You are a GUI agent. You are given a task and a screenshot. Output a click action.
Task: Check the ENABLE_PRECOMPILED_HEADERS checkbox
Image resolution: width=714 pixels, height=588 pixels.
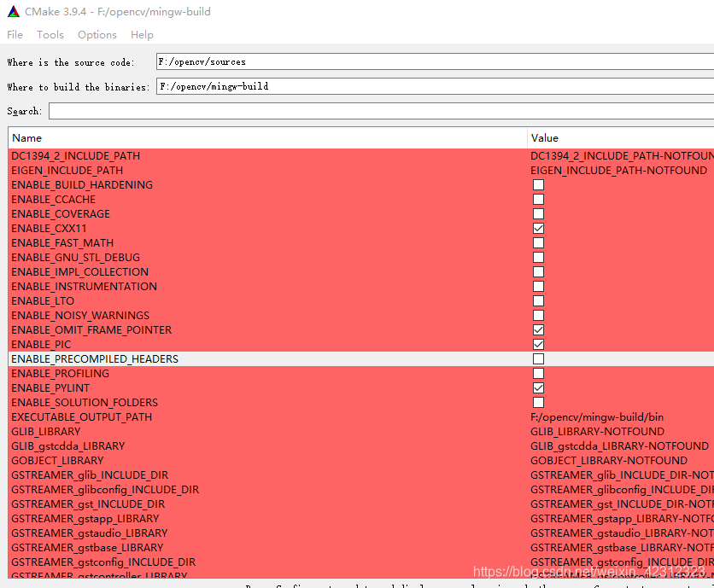(538, 359)
